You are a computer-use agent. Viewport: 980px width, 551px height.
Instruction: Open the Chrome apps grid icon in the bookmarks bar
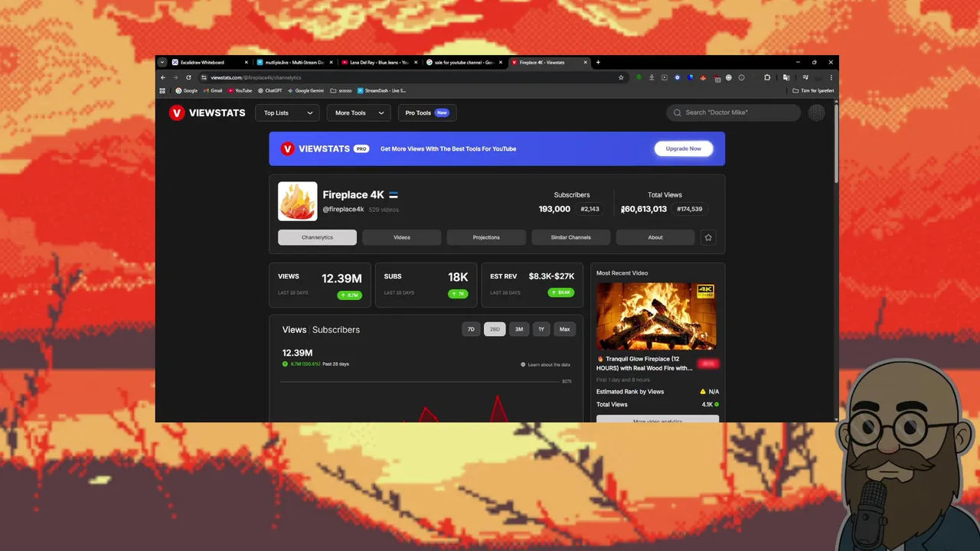click(x=162, y=90)
